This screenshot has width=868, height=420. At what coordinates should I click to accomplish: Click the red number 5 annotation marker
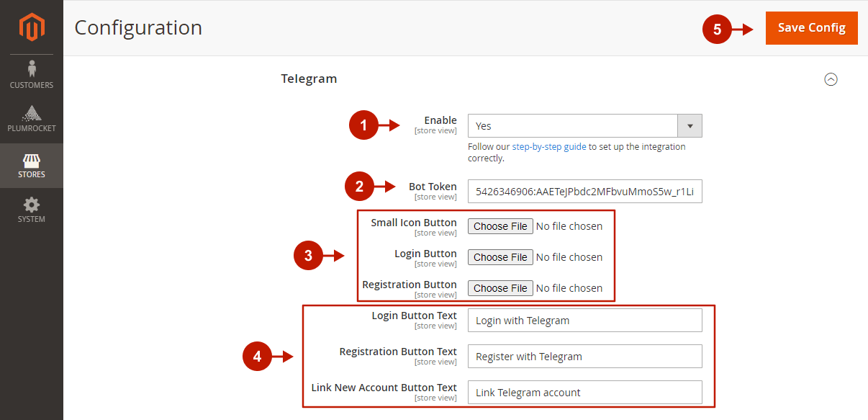(717, 30)
